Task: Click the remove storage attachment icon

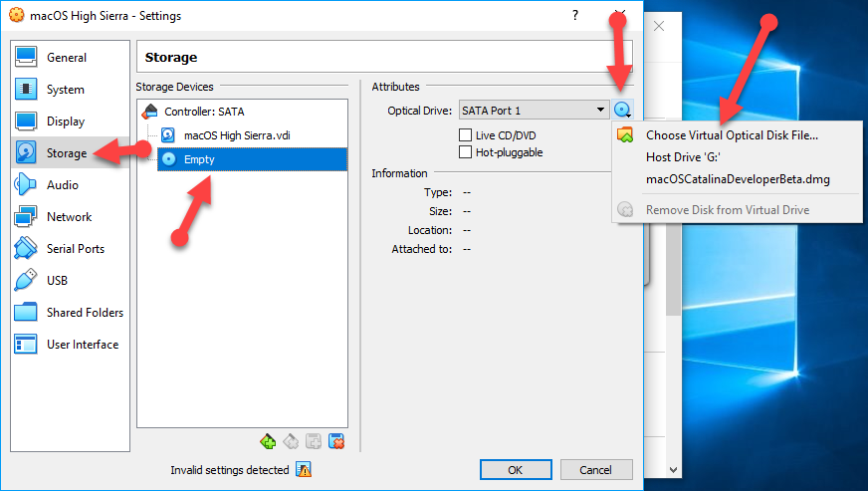Action: pos(336,441)
